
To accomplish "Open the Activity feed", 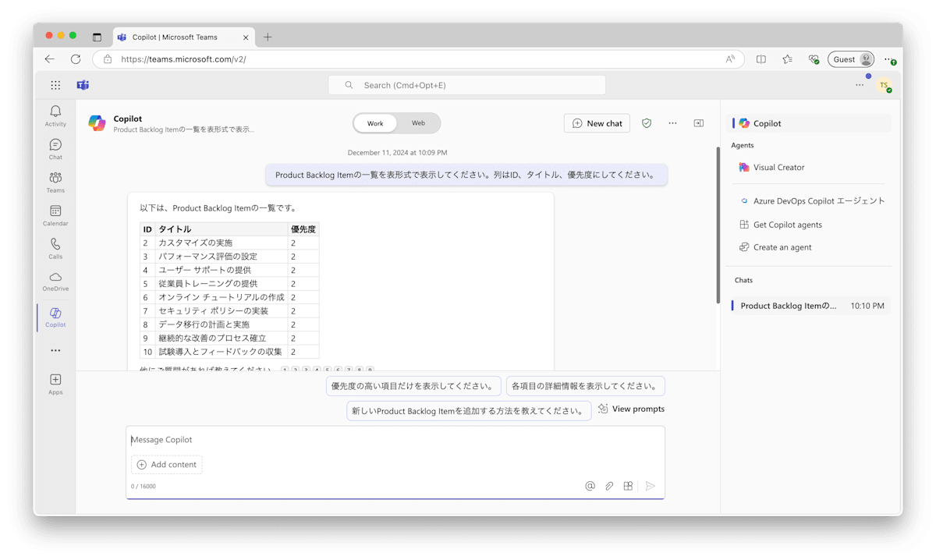I will click(55, 116).
